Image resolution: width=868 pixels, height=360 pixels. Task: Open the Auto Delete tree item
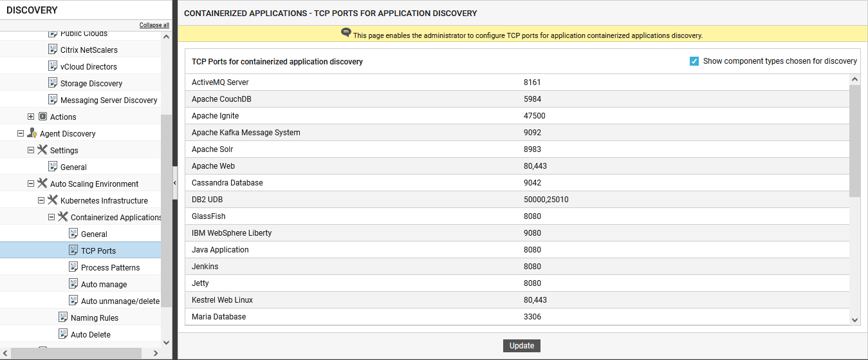click(91, 334)
